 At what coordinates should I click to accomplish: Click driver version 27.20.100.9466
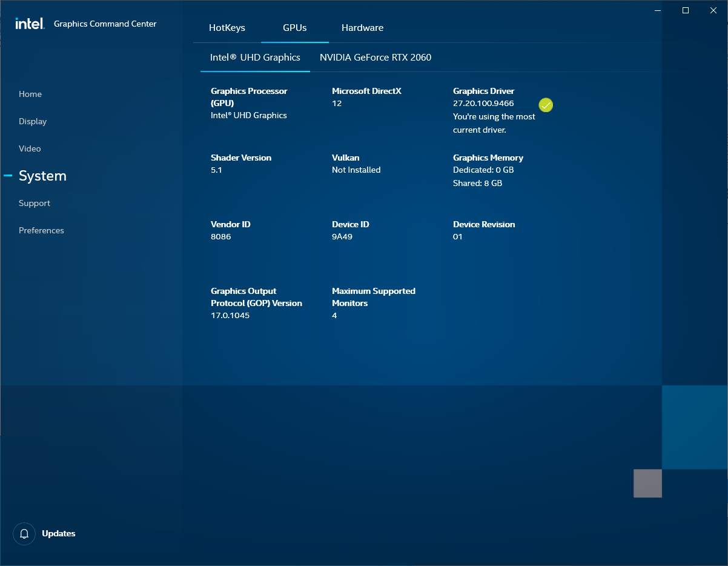(x=483, y=104)
